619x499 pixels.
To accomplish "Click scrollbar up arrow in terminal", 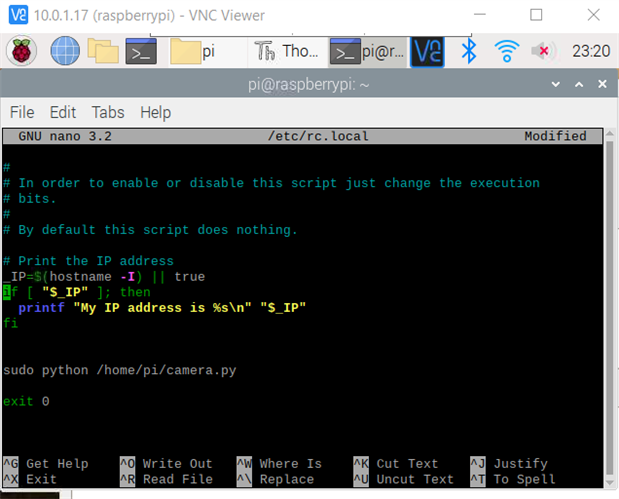I will point(610,134).
